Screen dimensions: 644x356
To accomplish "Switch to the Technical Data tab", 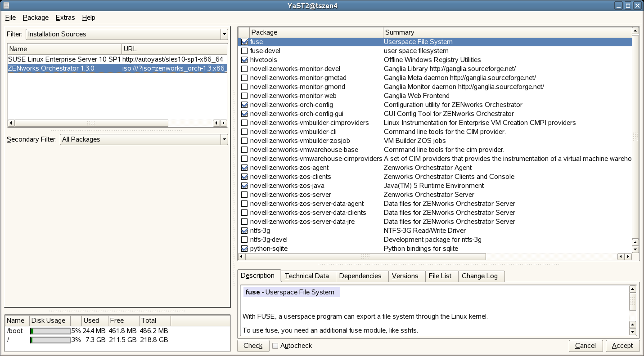I will pyautogui.click(x=306, y=276).
